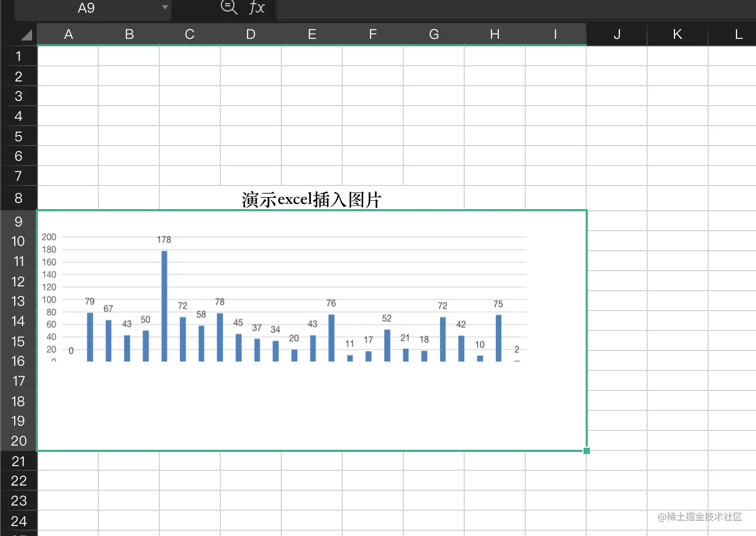Screen dimensions: 756x536
Task: Select row 20 header
Action: (18, 441)
